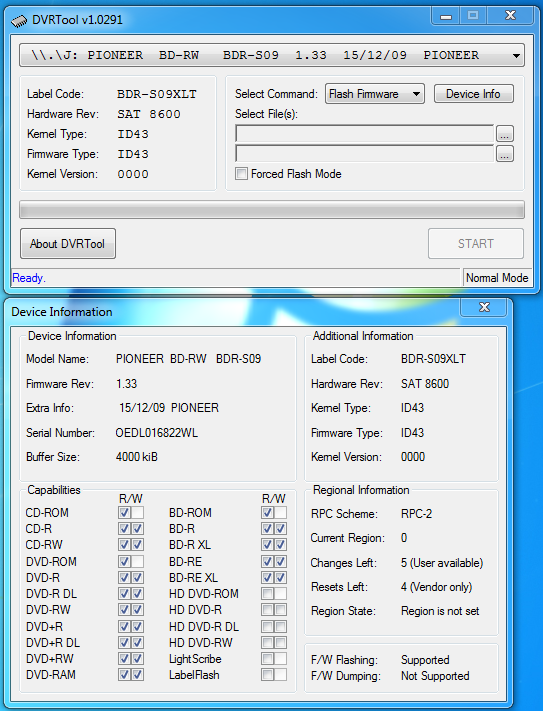Click the START button
543x711 pixels.
click(476, 244)
